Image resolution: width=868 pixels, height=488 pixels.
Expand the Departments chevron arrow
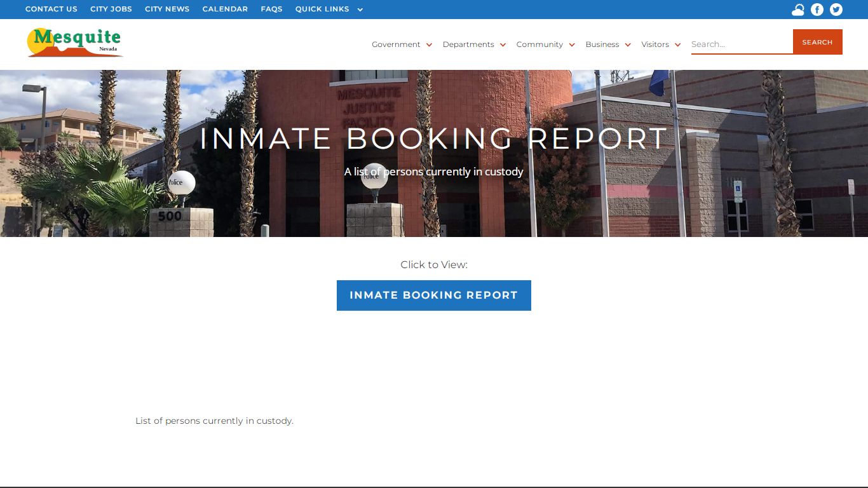pyautogui.click(x=503, y=44)
